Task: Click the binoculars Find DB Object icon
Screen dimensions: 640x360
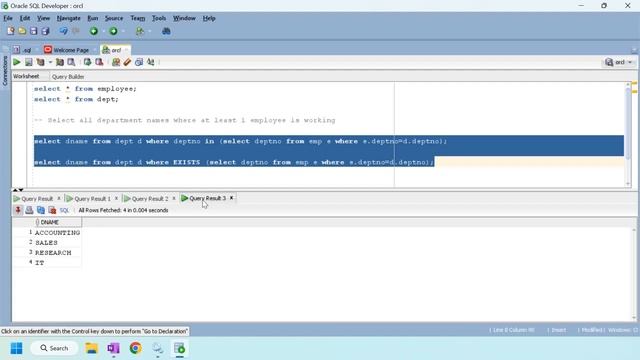Action: coord(166,31)
